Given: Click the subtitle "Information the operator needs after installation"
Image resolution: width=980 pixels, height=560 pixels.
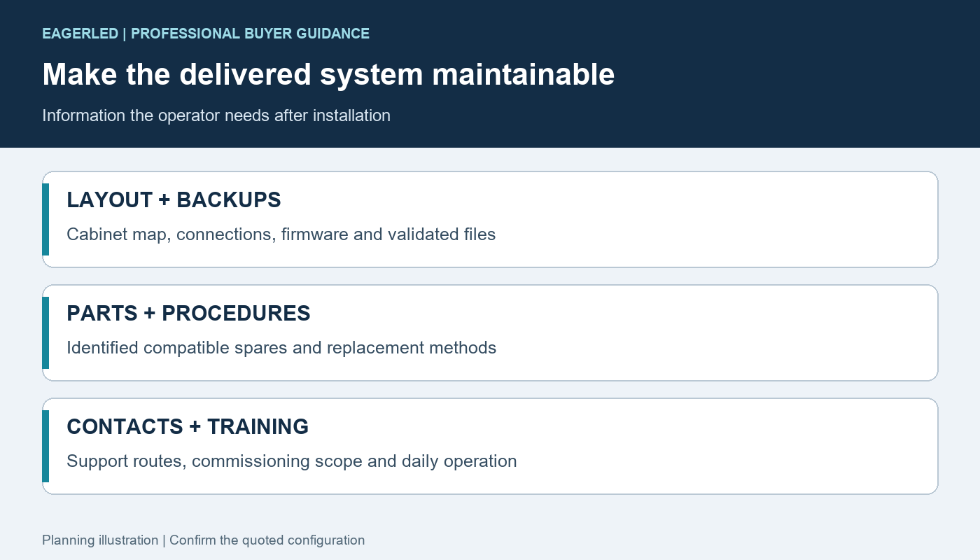Looking at the screenshot, I should 216,115.
